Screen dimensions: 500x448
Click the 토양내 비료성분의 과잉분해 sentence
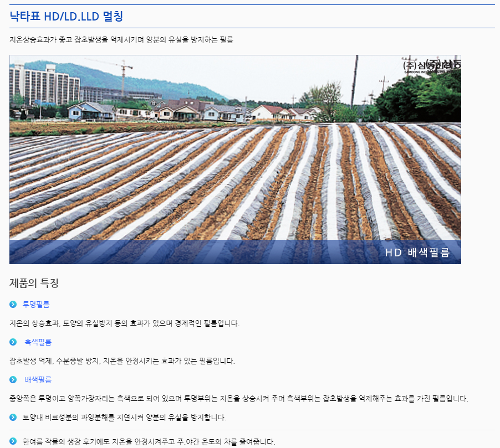tap(124, 417)
